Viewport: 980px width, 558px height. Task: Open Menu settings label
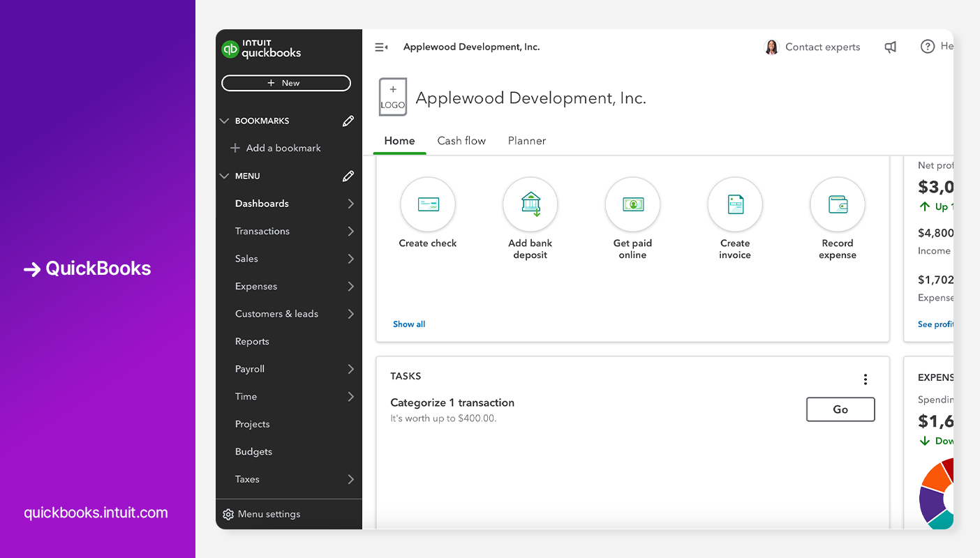[x=269, y=514]
